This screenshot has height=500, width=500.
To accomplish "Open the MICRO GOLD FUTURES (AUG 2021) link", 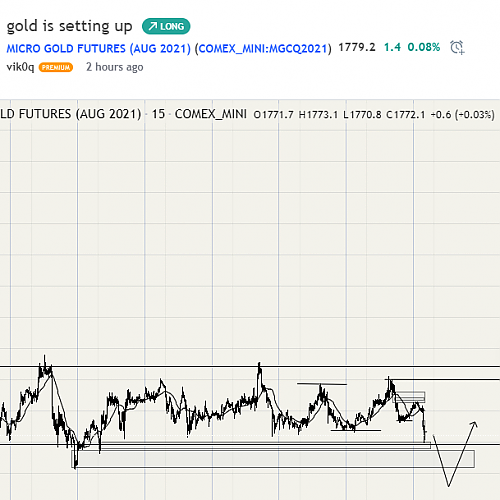I will (99, 49).
